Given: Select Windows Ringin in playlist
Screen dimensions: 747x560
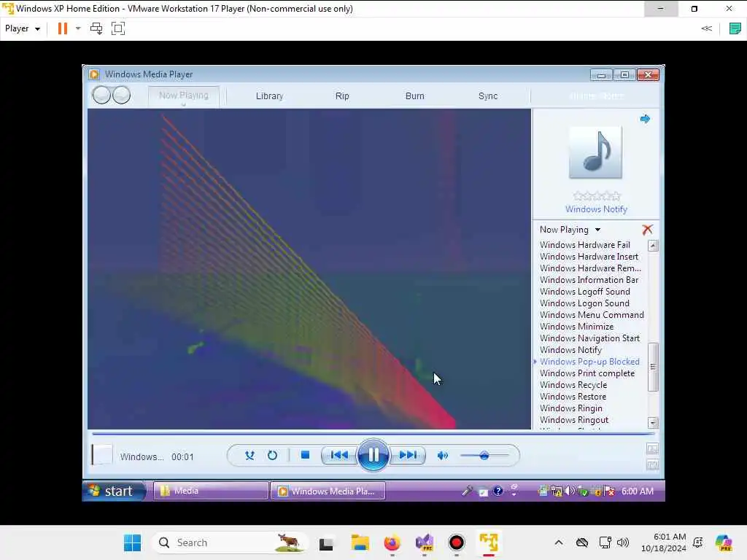Looking at the screenshot, I should [570, 408].
